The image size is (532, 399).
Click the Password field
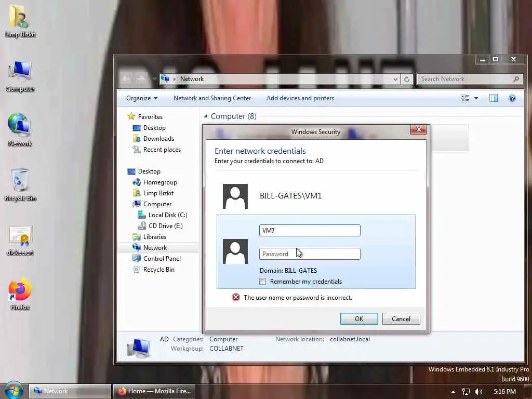click(x=310, y=254)
